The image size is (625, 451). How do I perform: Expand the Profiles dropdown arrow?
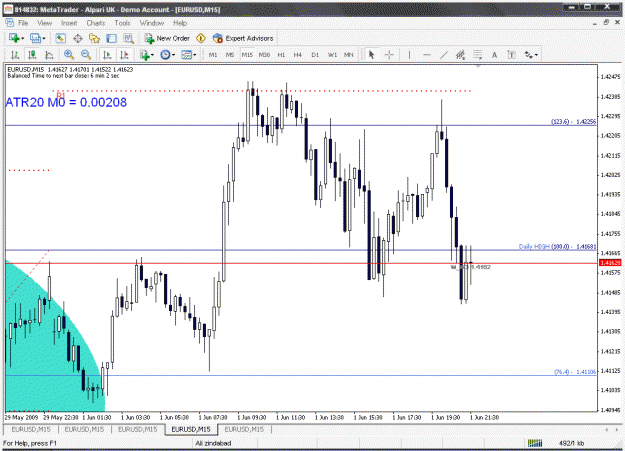(x=44, y=39)
